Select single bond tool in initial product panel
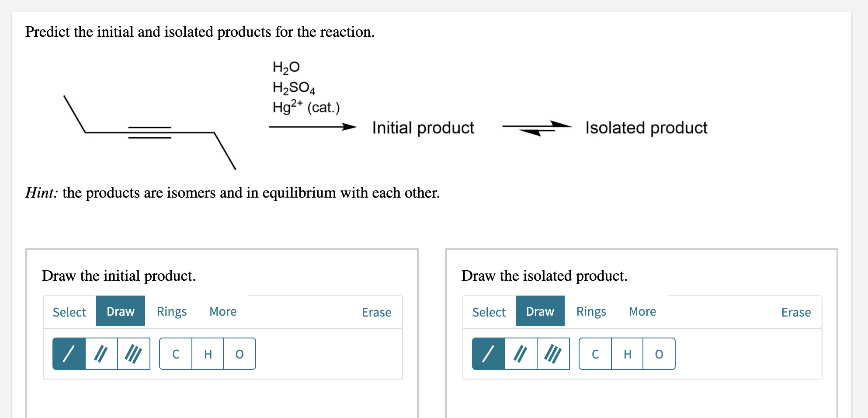The image size is (868, 418). pos(69,354)
